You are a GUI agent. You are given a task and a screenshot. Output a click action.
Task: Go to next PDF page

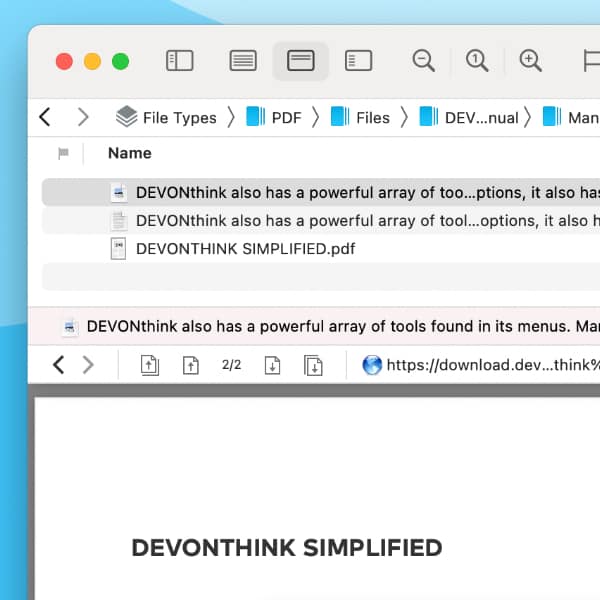click(x=272, y=365)
